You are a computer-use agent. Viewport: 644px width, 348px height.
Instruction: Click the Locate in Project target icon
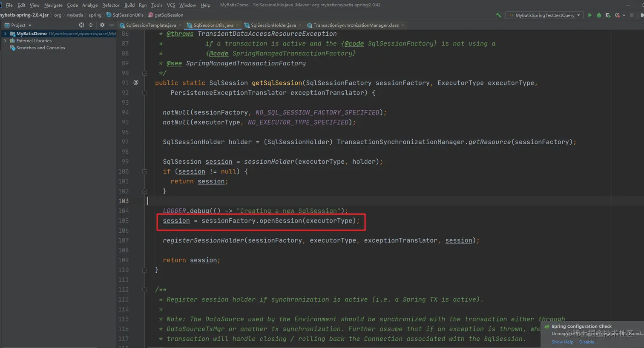(81, 25)
